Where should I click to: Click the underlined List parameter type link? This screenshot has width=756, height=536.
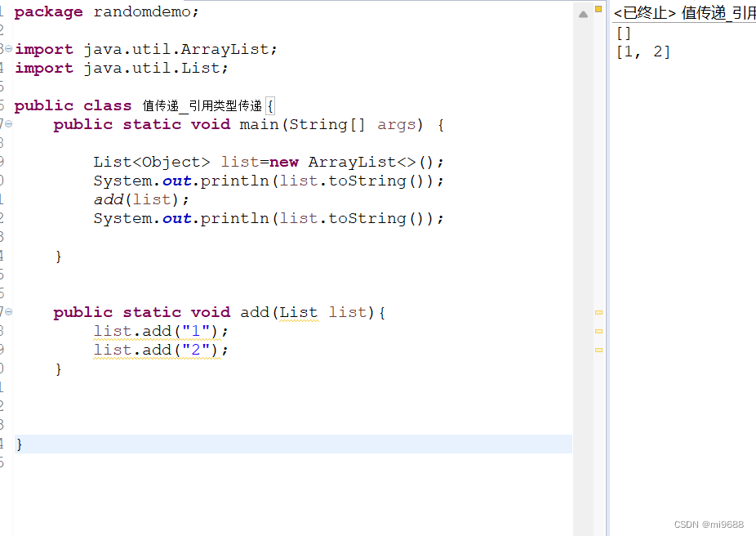pos(298,312)
